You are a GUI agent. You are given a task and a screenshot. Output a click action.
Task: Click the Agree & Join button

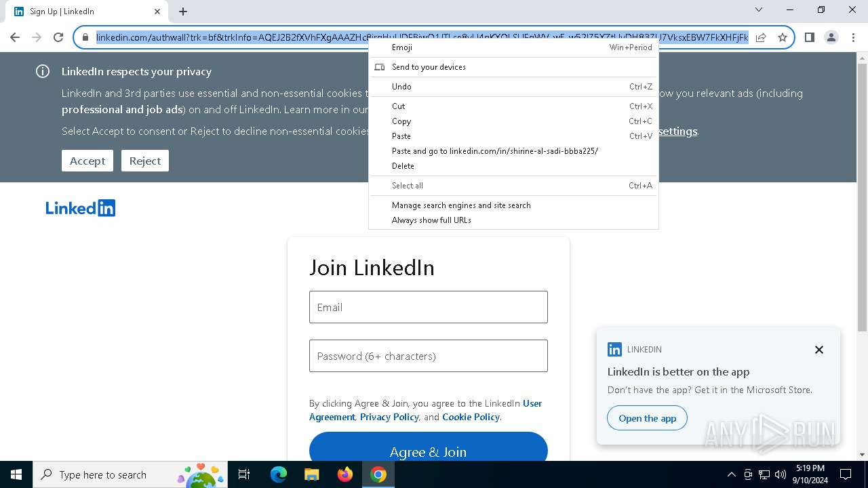428,450
